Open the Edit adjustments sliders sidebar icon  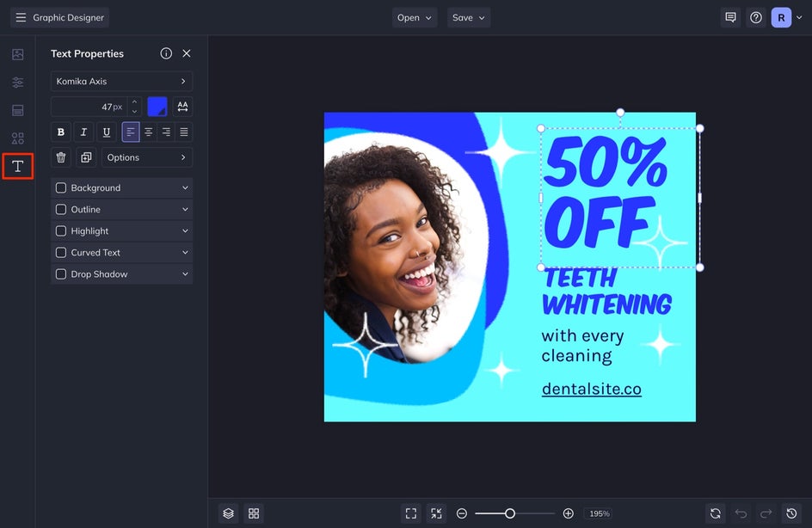click(17, 83)
